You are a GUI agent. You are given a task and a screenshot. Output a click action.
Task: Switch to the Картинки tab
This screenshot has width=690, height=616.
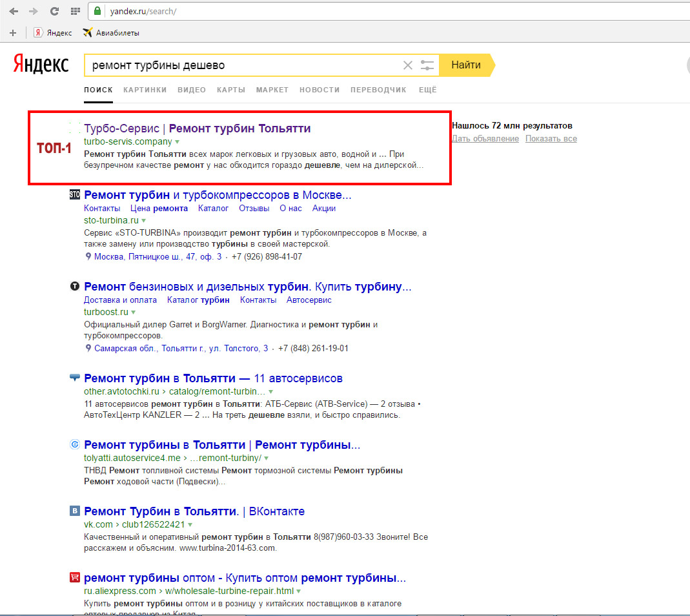click(145, 90)
